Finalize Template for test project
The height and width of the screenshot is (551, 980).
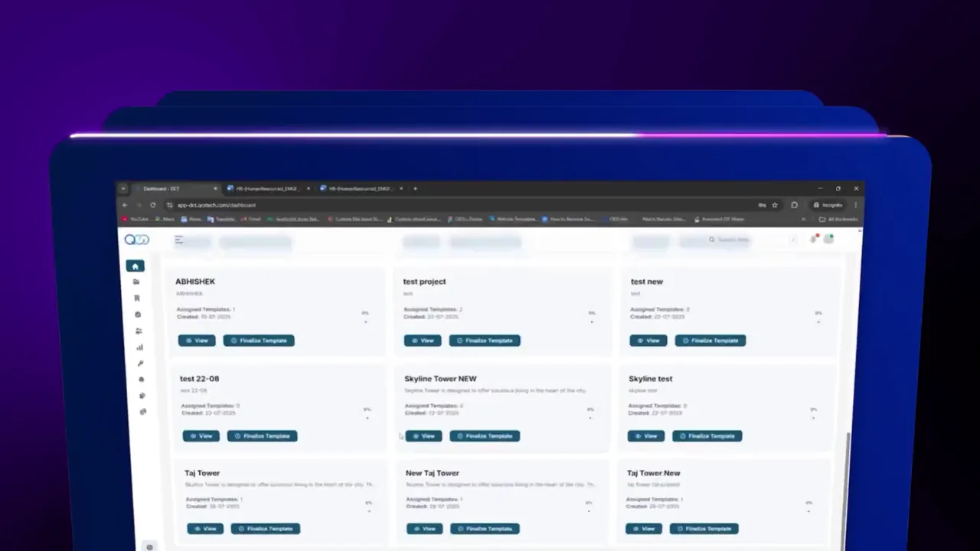[485, 341]
